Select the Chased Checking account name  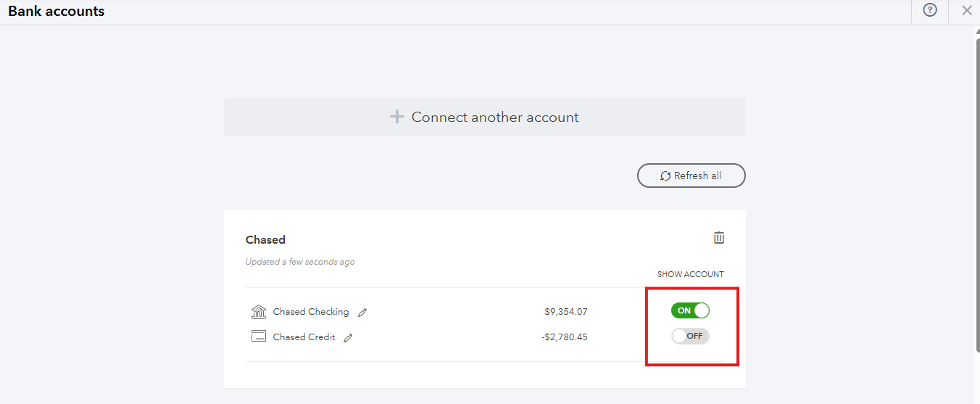[311, 312]
